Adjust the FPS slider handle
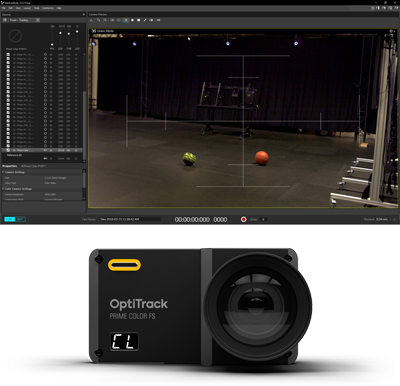This screenshot has height=386, width=400. click(x=52, y=44)
